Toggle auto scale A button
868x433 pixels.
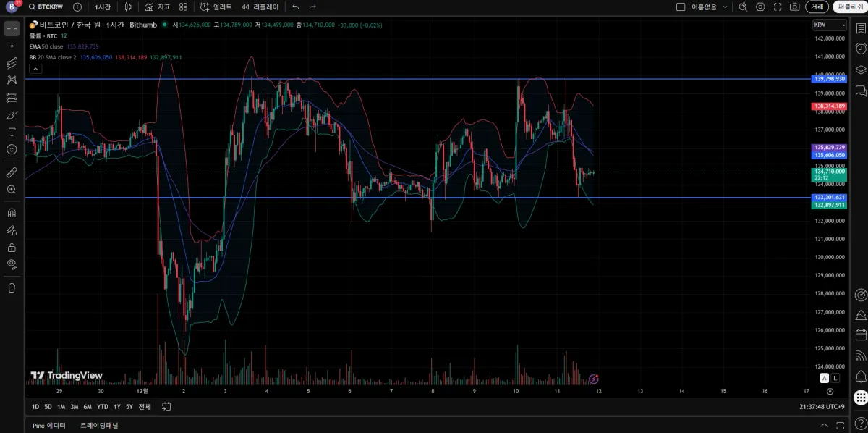[x=824, y=378]
